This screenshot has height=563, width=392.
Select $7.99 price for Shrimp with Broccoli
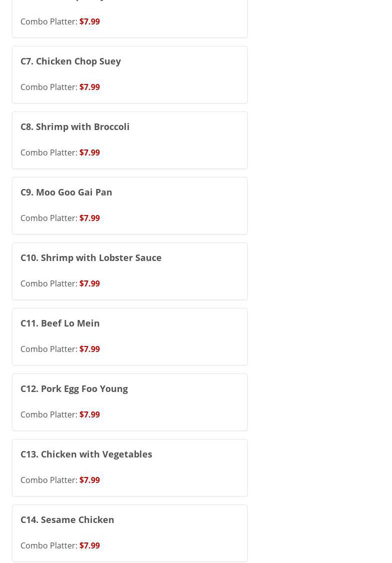click(x=89, y=152)
